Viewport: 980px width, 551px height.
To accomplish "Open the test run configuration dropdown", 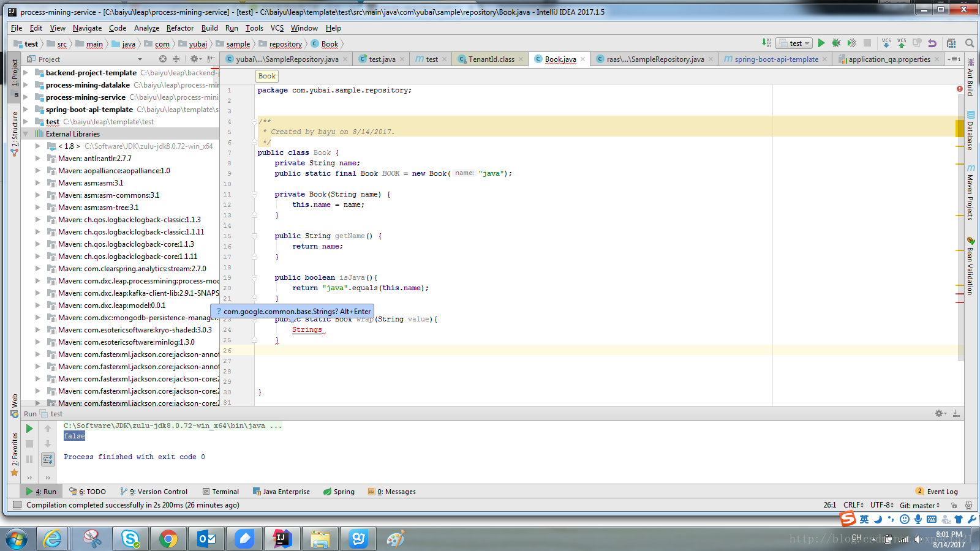I will 794,43.
